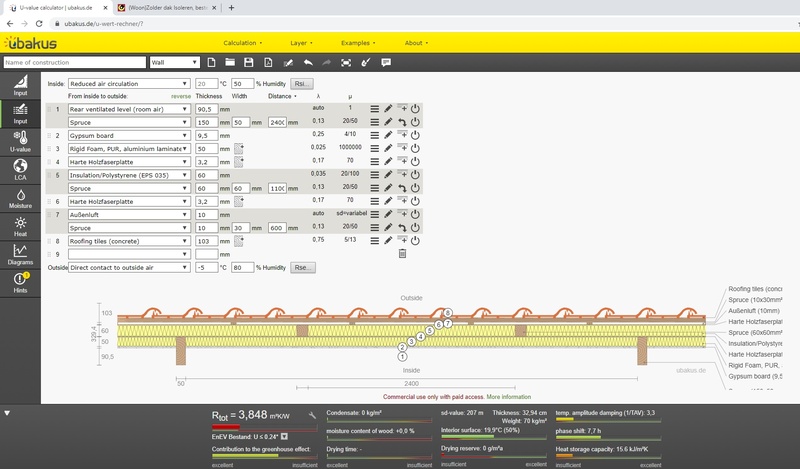Open the Examples menu
The height and width of the screenshot is (469, 800).
coord(358,43)
